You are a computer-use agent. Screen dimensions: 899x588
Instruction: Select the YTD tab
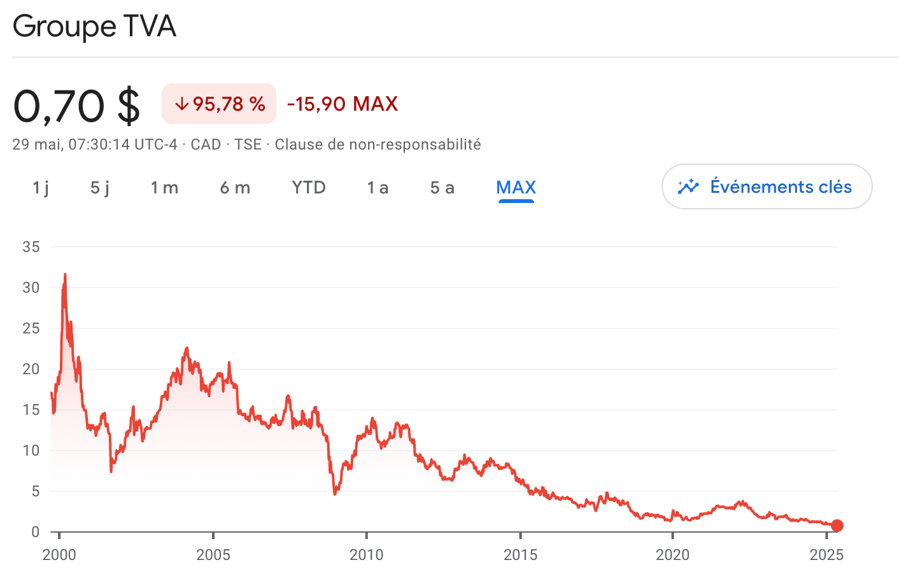point(309,187)
